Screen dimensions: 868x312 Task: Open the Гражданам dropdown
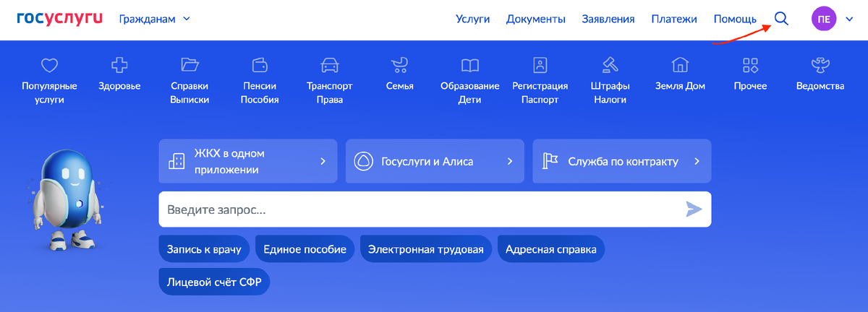tap(155, 19)
